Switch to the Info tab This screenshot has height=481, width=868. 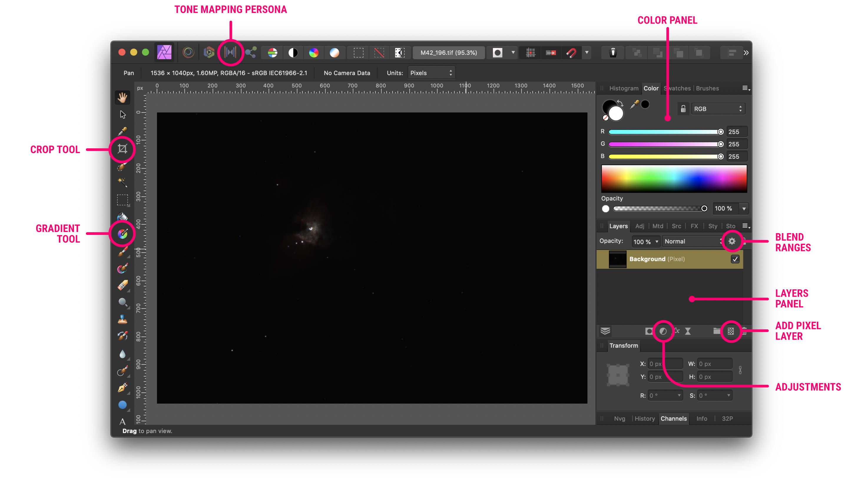click(702, 418)
